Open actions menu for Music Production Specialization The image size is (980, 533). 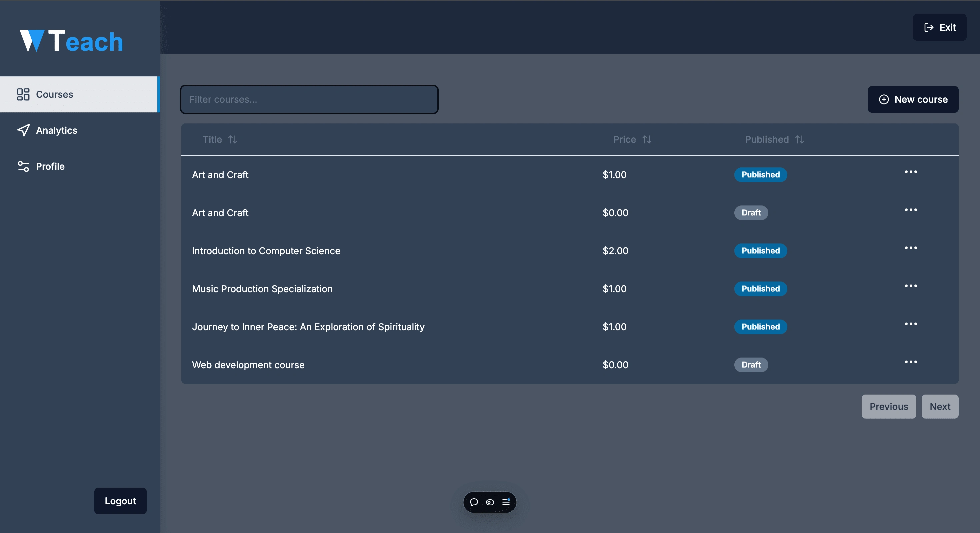[x=910, y=286]
